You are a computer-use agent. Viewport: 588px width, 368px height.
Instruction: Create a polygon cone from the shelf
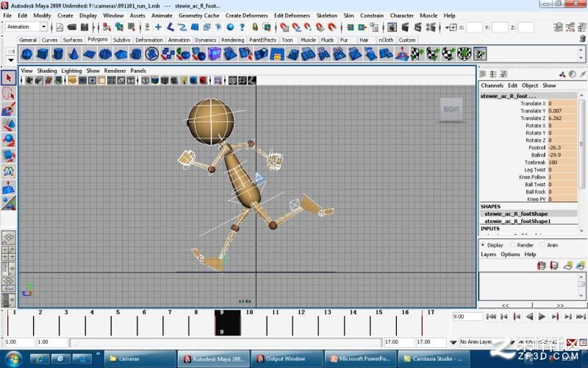pyautogui.click(x=73, y=54)
